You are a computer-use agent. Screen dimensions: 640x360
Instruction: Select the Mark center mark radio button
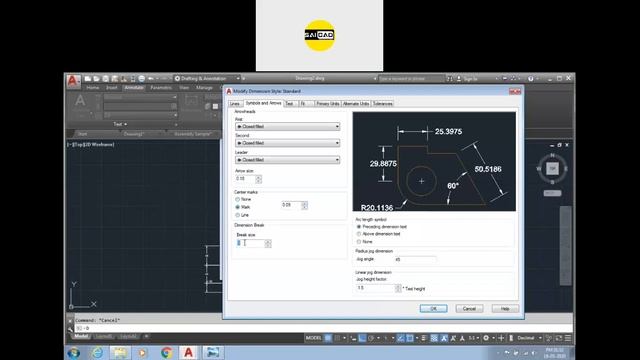pos(238,207)
